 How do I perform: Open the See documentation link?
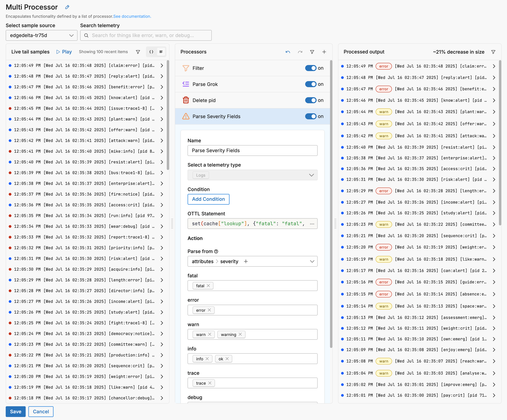[x=132, y=16]
